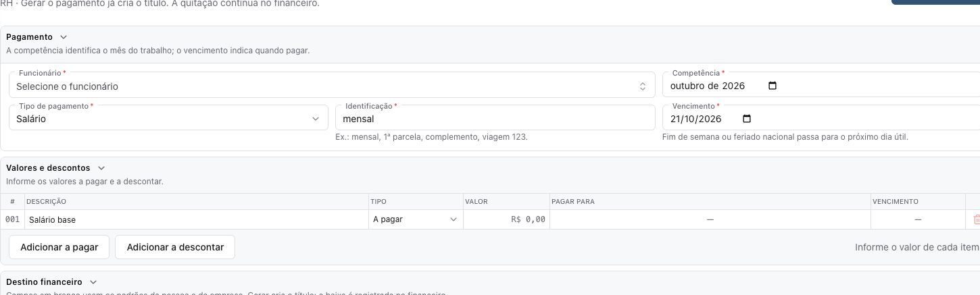980x295 pixels.
Task: Open the Competência month picker calendar icon
Action: click(773, 86)
